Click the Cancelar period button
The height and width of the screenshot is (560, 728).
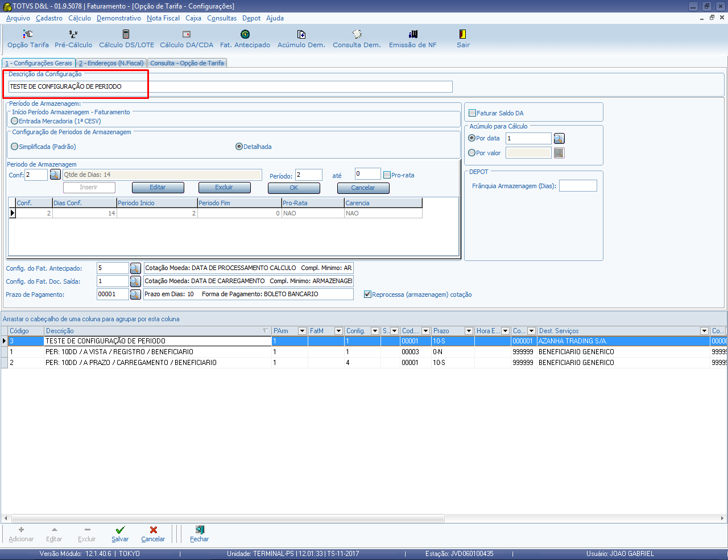point(363,188)
